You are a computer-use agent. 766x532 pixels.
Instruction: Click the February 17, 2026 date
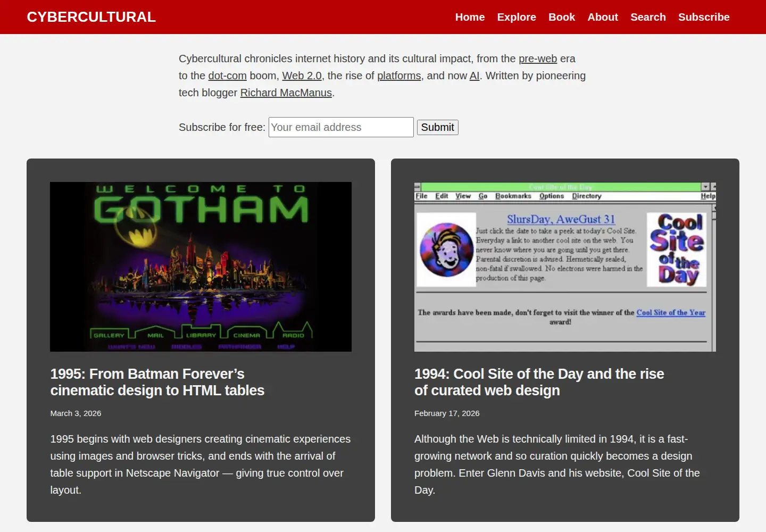(447, 413)
